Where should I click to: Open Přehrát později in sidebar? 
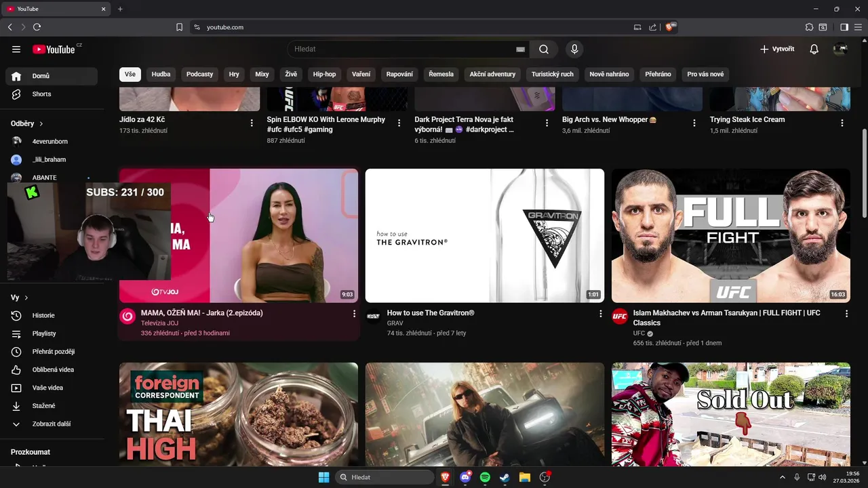(52, 352)
